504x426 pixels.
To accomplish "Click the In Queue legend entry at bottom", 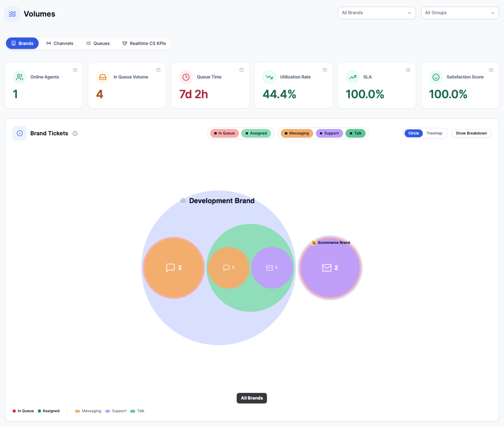I will [x=23, y=411].
